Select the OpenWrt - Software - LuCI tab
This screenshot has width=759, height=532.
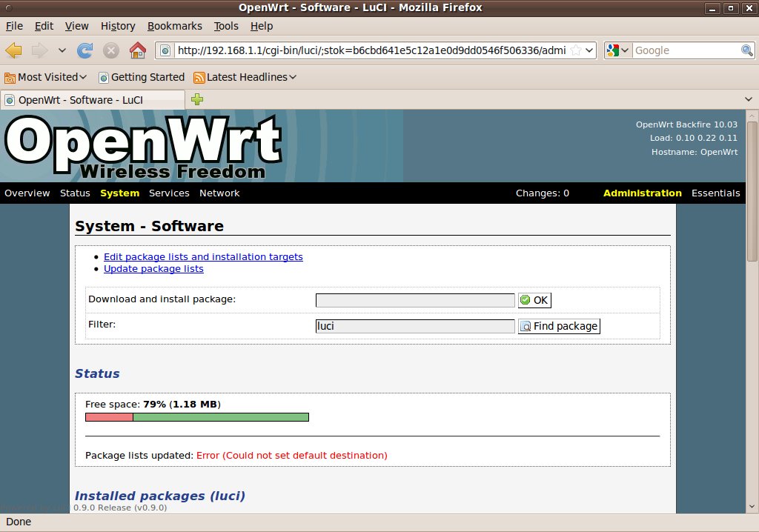coord(93,100)
